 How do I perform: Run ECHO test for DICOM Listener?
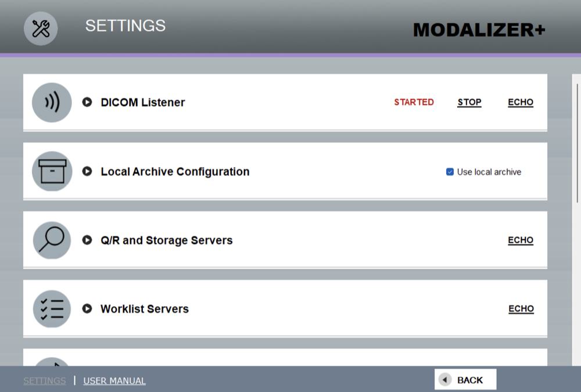point(521,102)
